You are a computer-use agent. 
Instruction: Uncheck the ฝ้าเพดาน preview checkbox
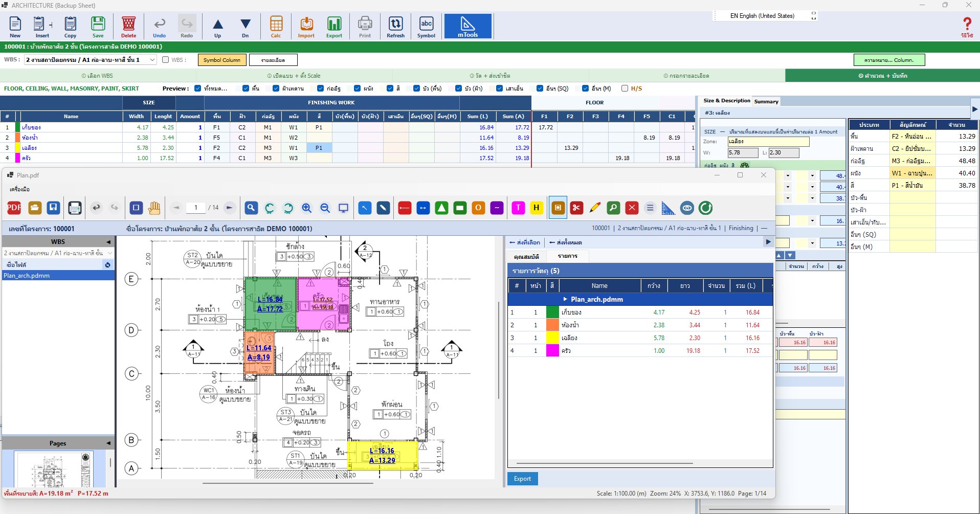(x=276, y=88)
